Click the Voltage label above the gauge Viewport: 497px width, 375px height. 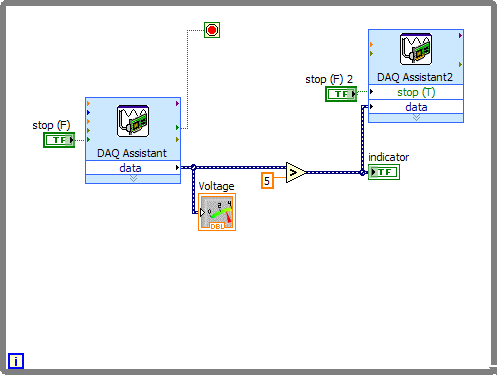click(x=216, y=186)
